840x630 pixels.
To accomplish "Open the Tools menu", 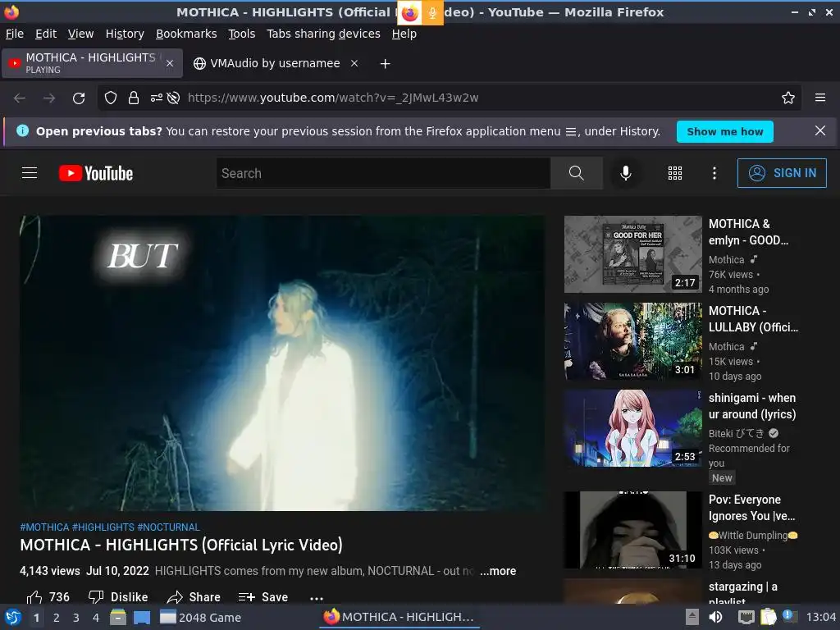I will 242,34.
